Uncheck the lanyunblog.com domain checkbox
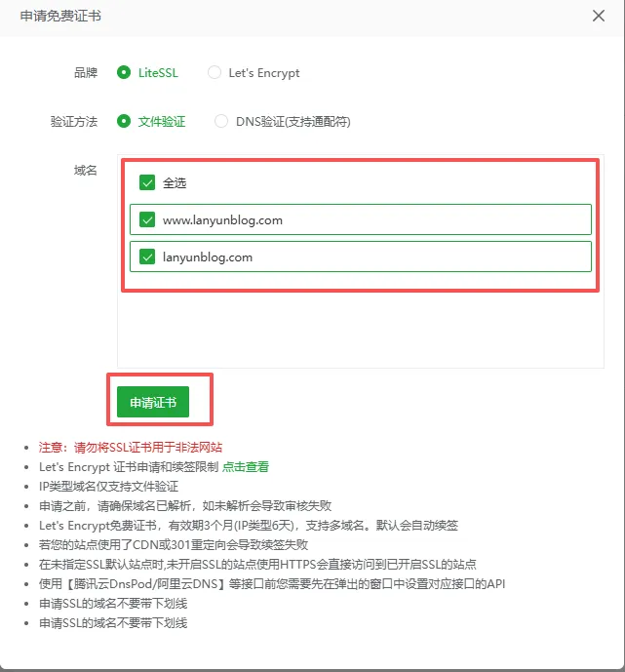Image resolution: width=625 pixels, height=672 pixels. (147, 257)
